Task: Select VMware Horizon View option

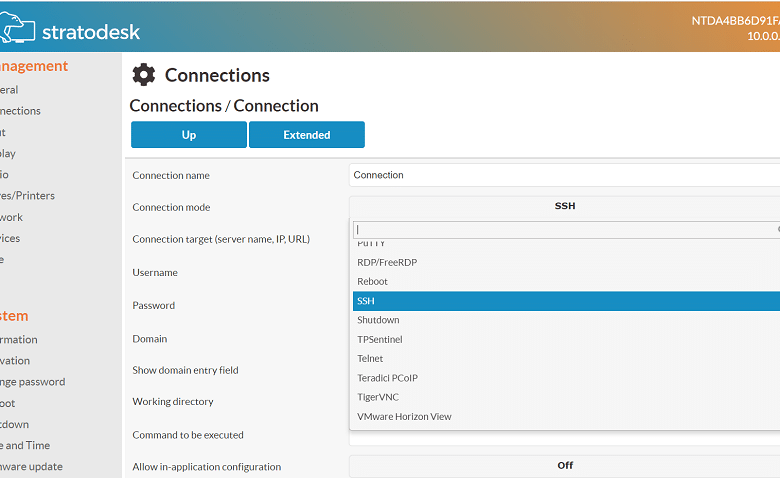Action: (566, 416)
